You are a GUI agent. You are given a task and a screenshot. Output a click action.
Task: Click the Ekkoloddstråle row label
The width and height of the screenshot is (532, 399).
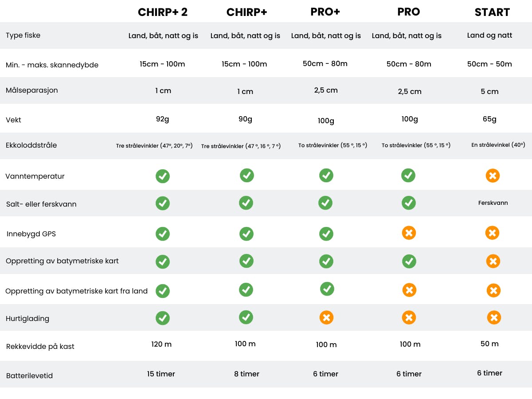[x=31, y=145]
